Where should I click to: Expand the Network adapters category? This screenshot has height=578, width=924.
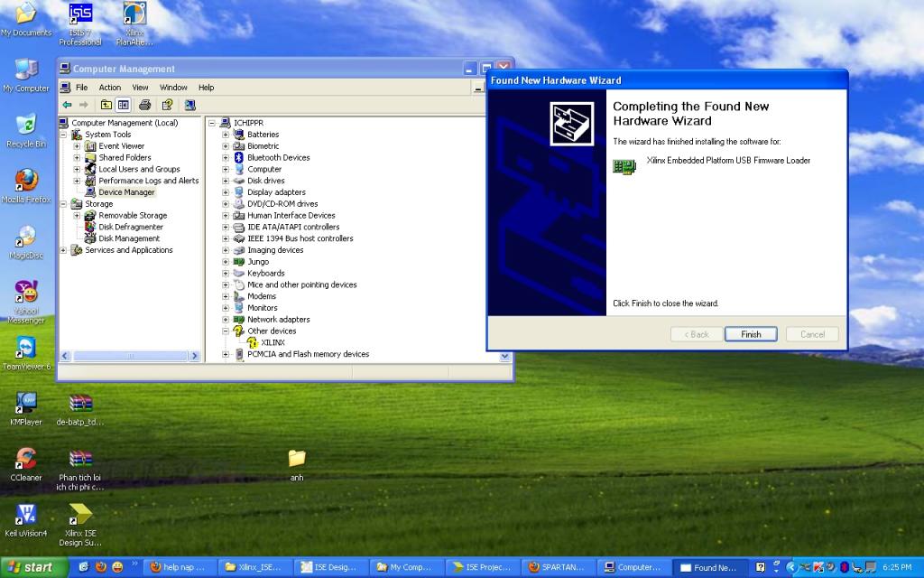pos(225,319)
